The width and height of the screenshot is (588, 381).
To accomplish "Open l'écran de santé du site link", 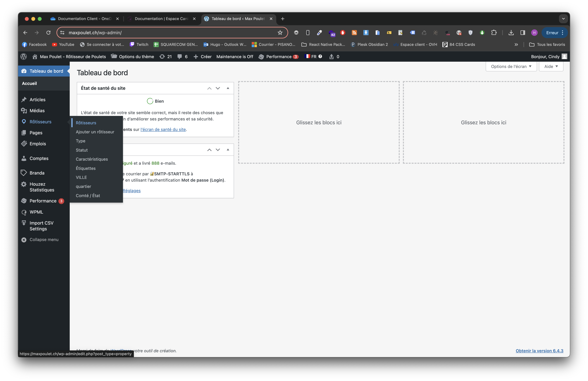I will [x=163, y=129].
